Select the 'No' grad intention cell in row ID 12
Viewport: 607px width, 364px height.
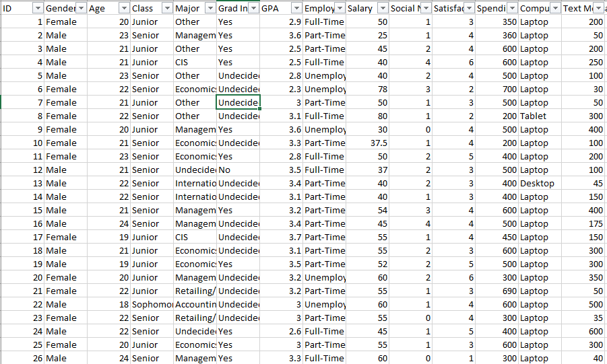click(238, 170)
